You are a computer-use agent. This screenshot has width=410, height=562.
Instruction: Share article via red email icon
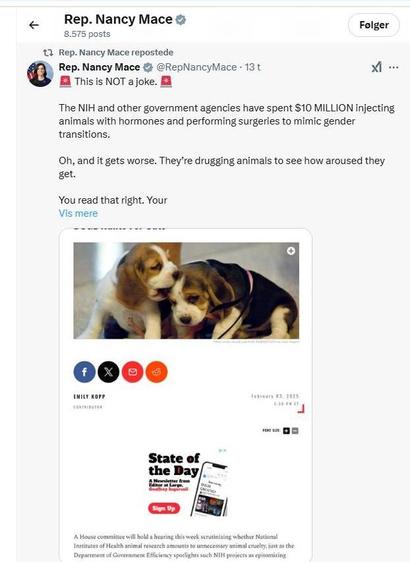click(x=132, y=372)
